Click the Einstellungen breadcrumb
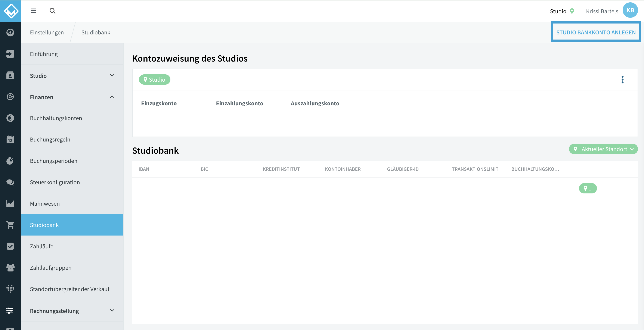The width and height of the screenshot is (644, 330). [x=47, y=32]
